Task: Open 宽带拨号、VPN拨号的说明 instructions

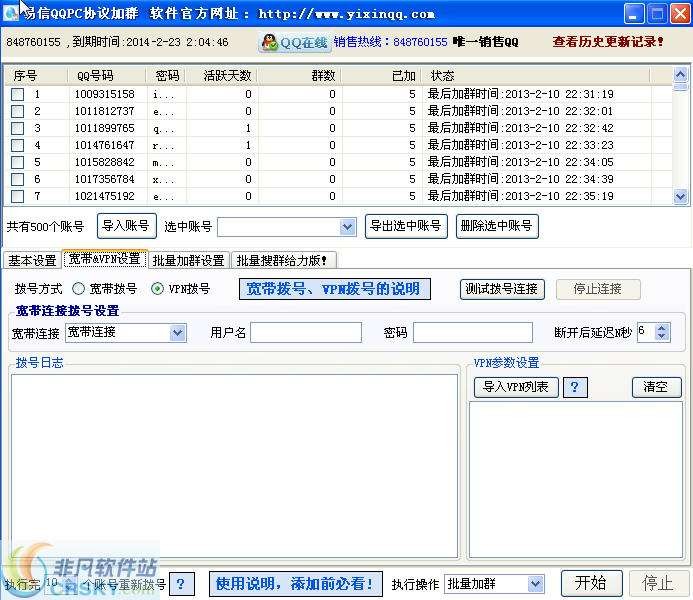Action: 335,289
